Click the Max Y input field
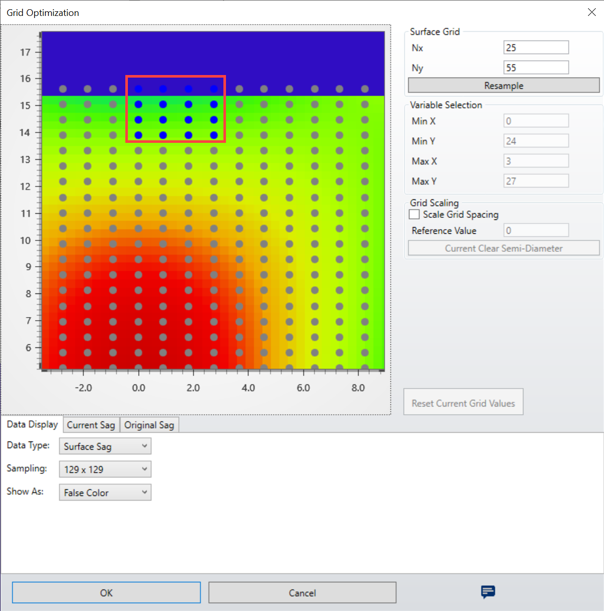 pyautogui.click(x=536, y=181)
